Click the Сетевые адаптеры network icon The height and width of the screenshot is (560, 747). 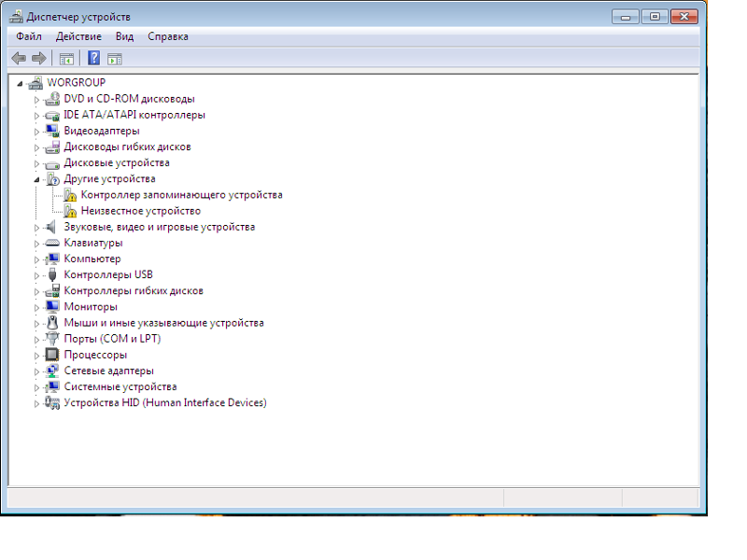[x=52, y=371]
